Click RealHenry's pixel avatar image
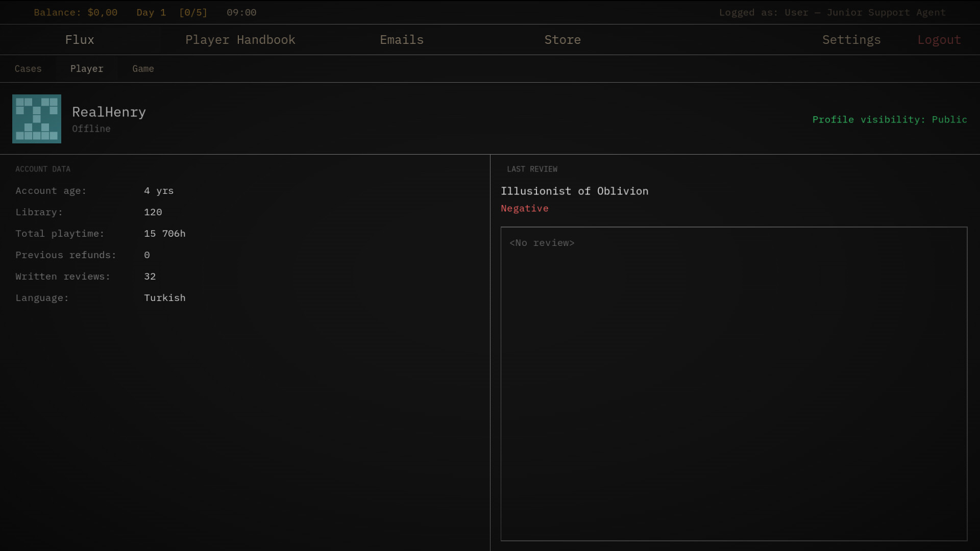980x551 pixels. coord(37,119)
